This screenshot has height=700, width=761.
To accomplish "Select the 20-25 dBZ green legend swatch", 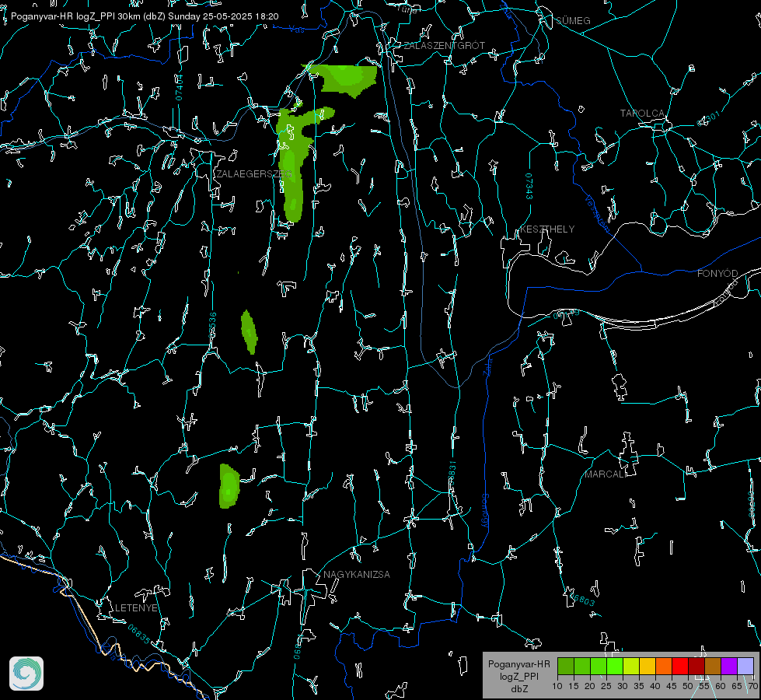I will coord(599,666).
